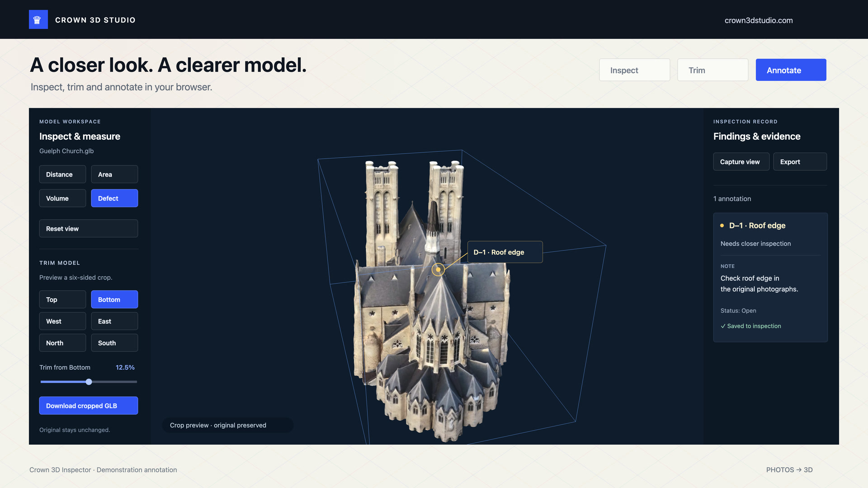
Task: Click the 12.5% trim value
Action: point(125,367)
